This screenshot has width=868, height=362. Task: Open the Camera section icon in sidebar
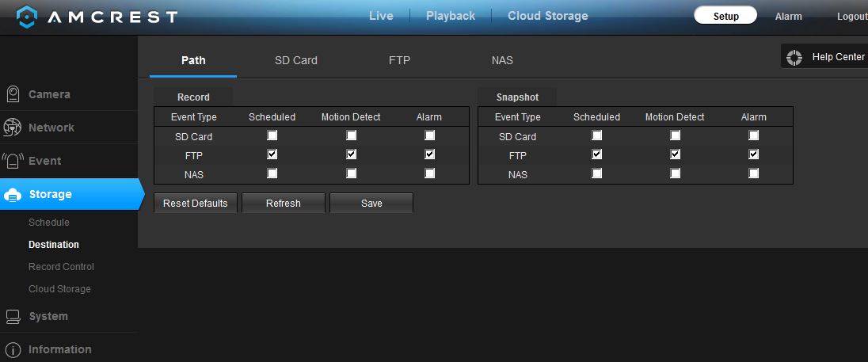coord(13,94)
